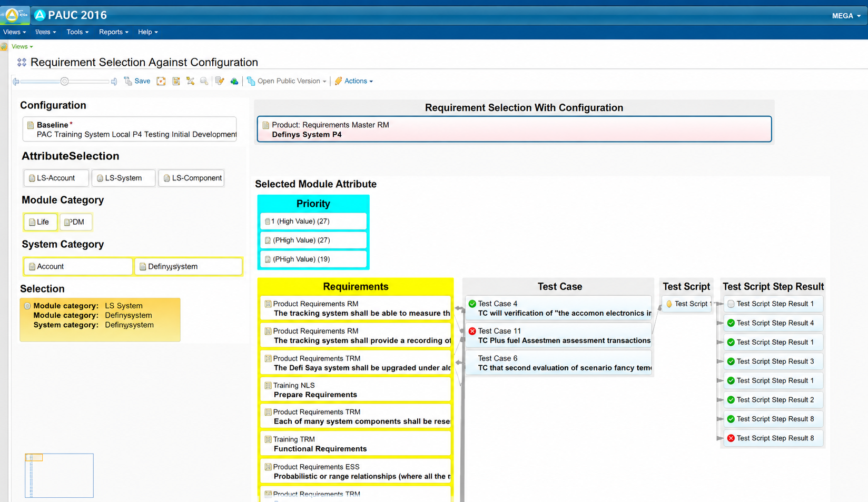The height and width of the screenshot is (502, 868).
Task: Open the second menu beside Views
Action: [x=46, y=32]
